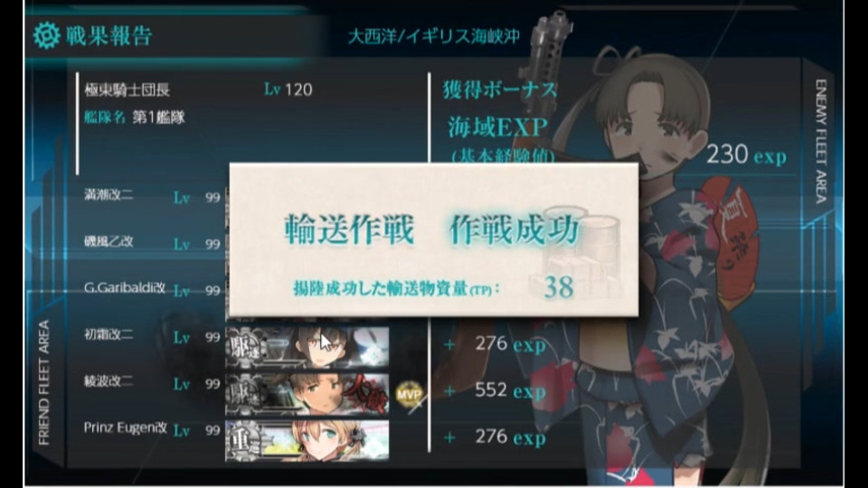The image size is (868, 488).
Task: Click the 230 exp base experience value
Action: pos(746,155)
